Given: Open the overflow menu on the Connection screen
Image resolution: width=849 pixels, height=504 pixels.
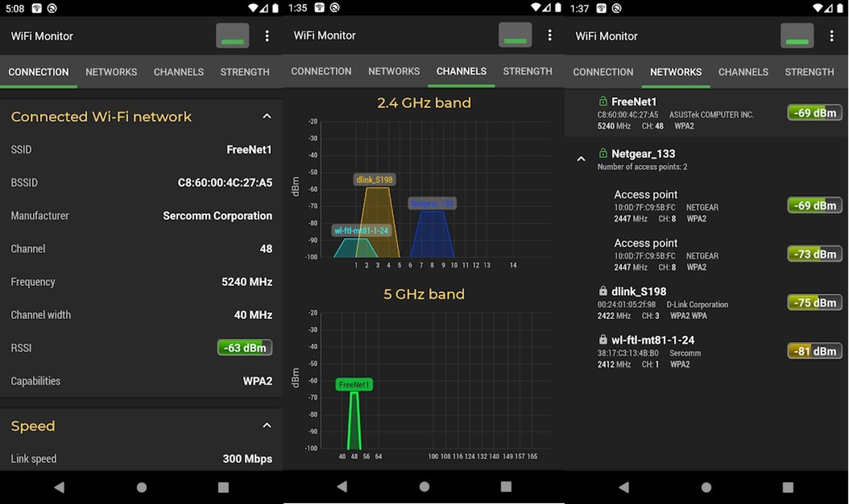Looking at the screenshot, I should [267, 36].
